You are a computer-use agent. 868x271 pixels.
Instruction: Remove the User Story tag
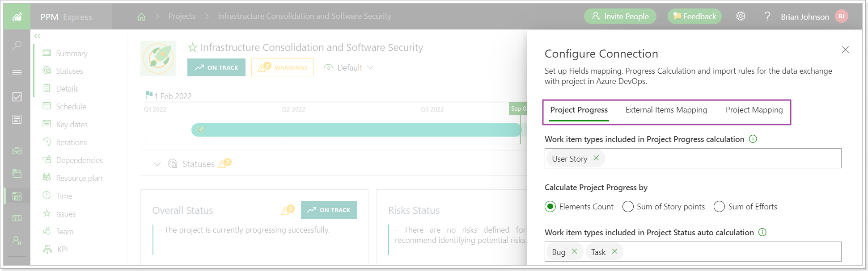[596, 158]
